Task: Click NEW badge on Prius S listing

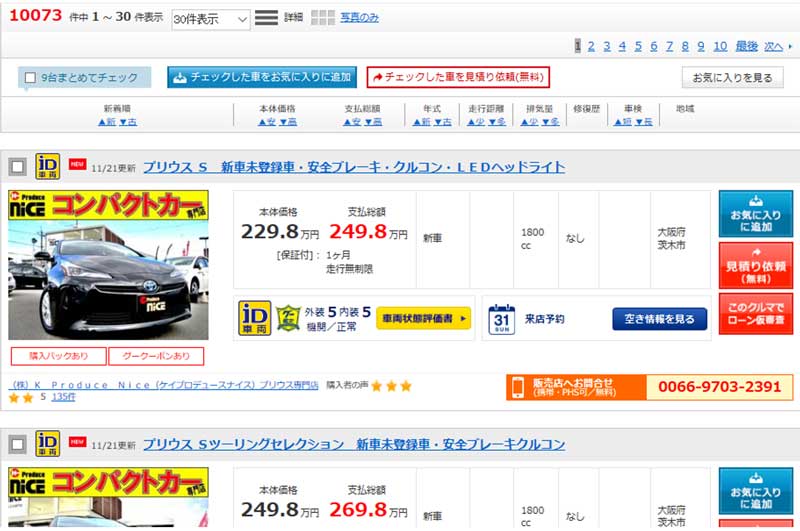Action: click(x=78, y=164)
